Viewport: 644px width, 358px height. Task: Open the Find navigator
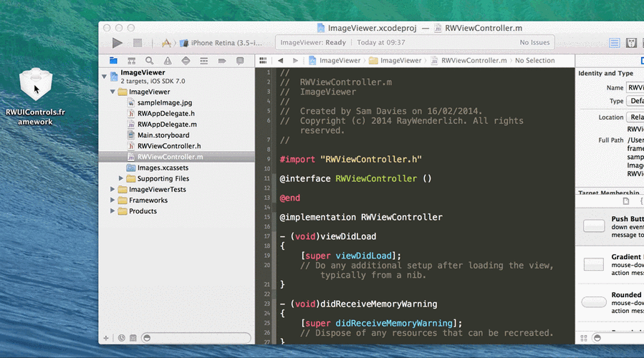(x=150, y=61)
